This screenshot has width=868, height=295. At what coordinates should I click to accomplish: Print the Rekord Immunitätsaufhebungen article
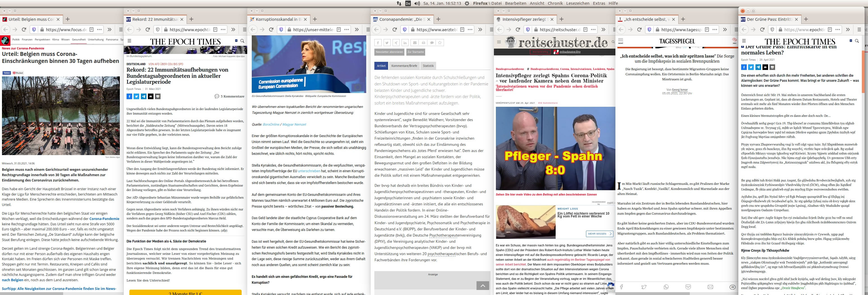tap(158, 96)
